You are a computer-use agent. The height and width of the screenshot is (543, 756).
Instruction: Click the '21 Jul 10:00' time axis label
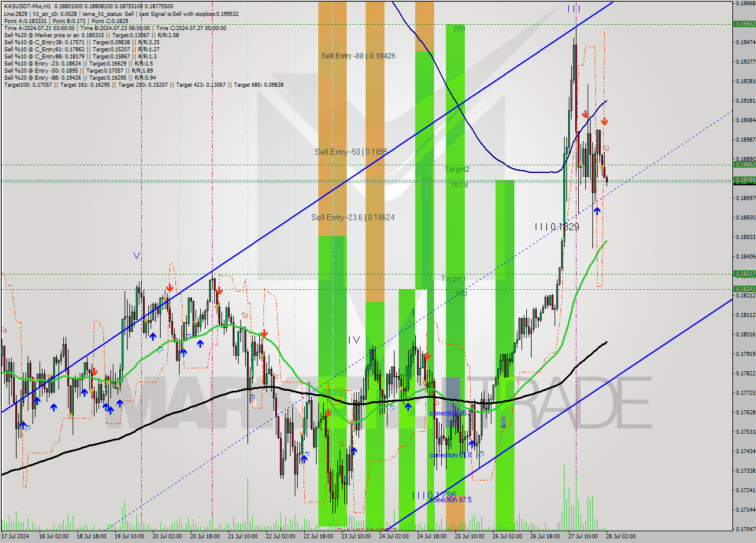pyautogui.click(x=242, y=537)
